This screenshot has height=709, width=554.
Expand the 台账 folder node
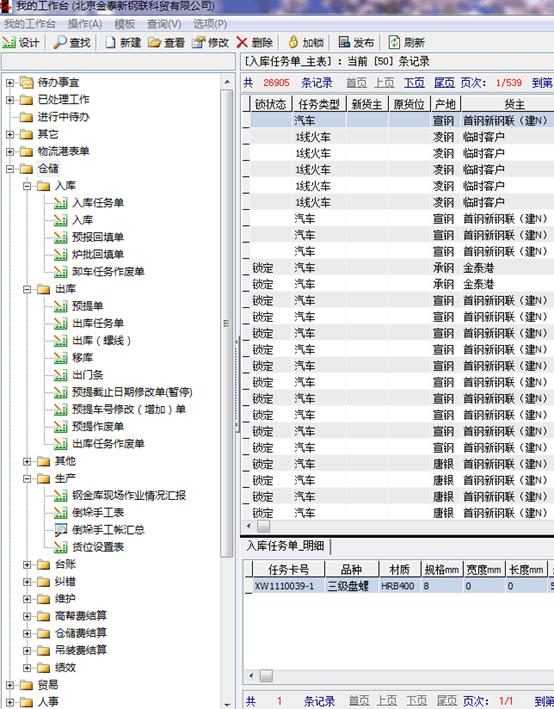click(x=27, y=565)
